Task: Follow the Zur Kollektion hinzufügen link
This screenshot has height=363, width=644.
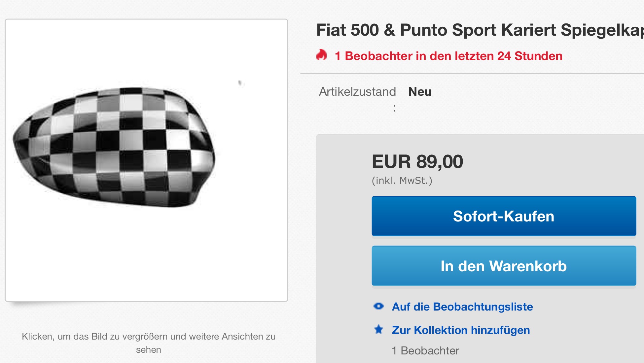Action: [461, 330]
